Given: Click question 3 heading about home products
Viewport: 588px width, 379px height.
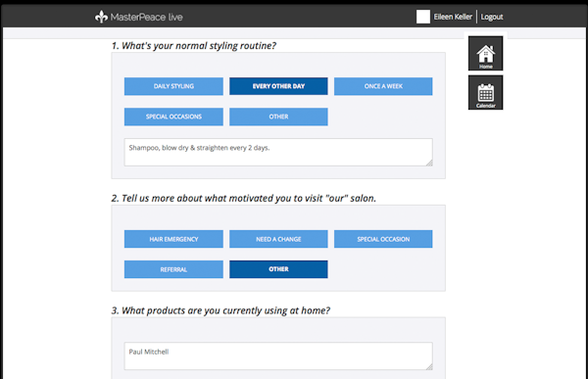Looking at the screenshot, I should click(x=220, y=310).
